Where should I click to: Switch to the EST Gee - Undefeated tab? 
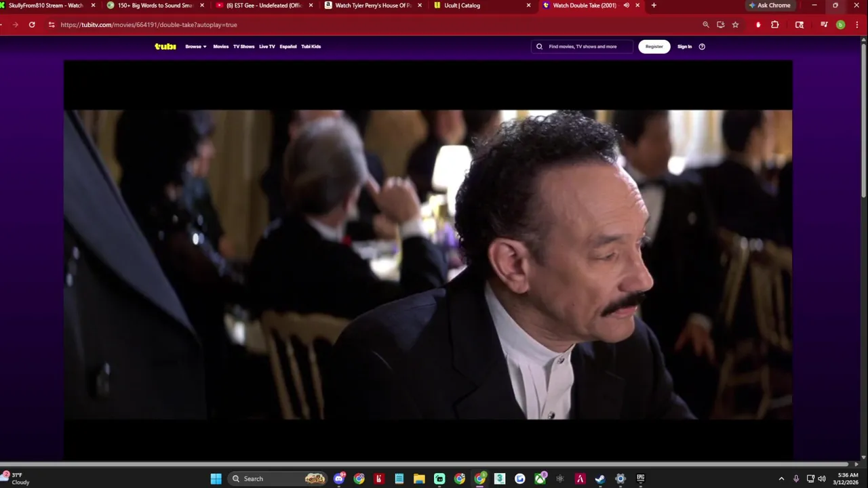[x=264, y=5]
